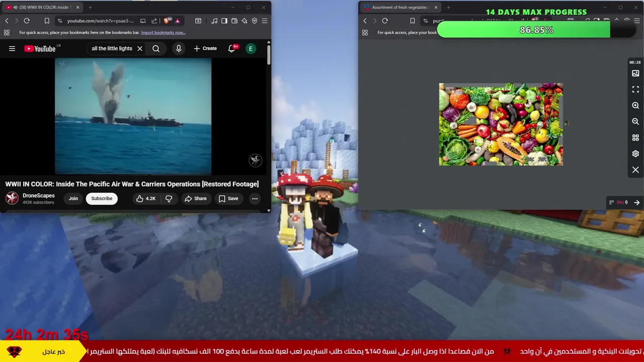644x362 pixels.
Task: Click the Join button
Action: coord(73,199)
